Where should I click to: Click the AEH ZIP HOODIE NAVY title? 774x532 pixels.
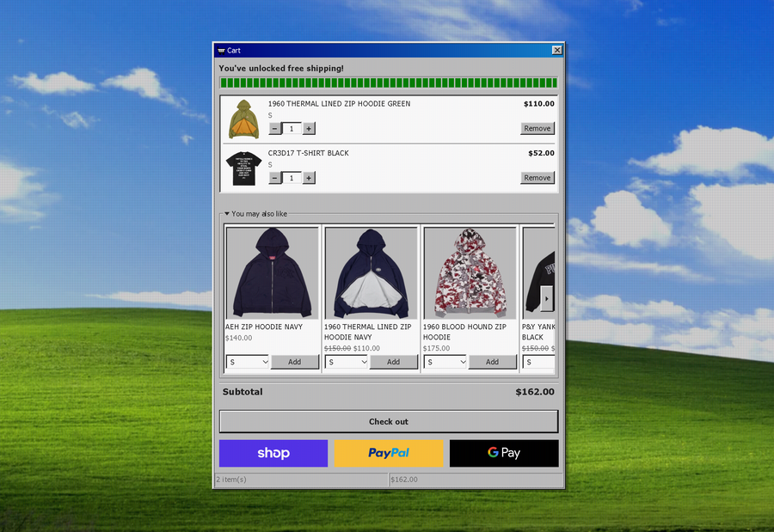(x=264, y=327)
